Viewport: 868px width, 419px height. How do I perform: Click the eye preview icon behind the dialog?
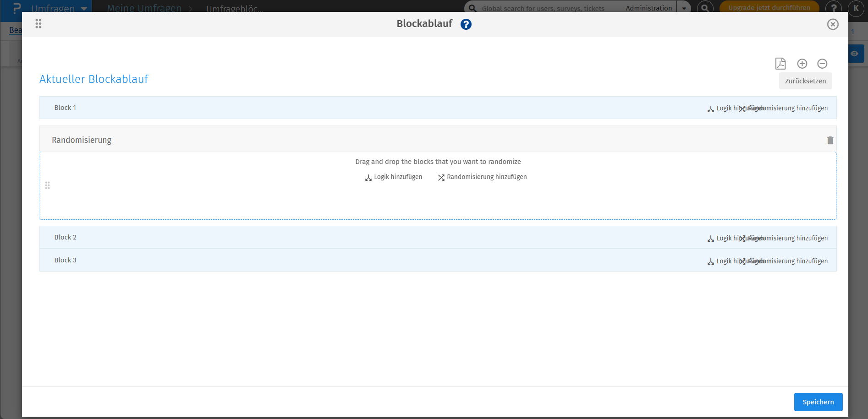click(855, 54)
